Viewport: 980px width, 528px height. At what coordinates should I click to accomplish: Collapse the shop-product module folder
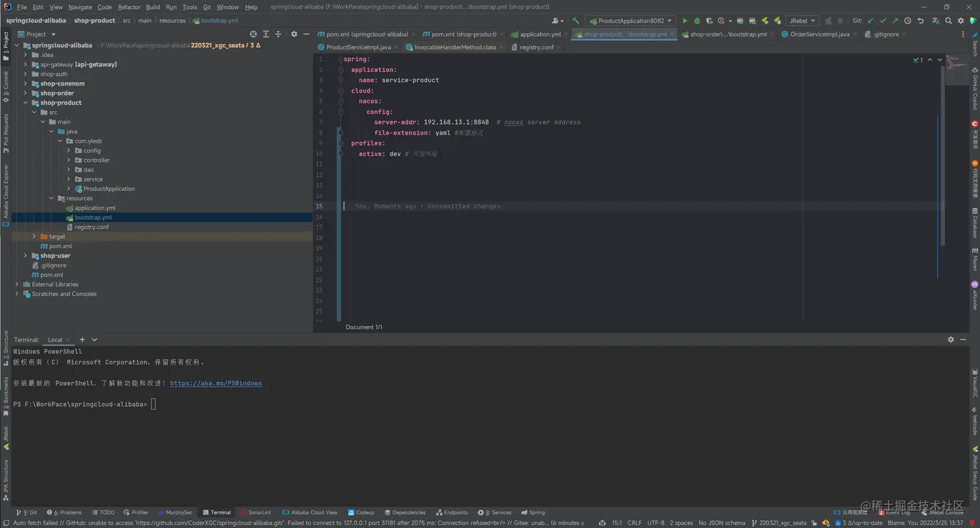(25, 103)
